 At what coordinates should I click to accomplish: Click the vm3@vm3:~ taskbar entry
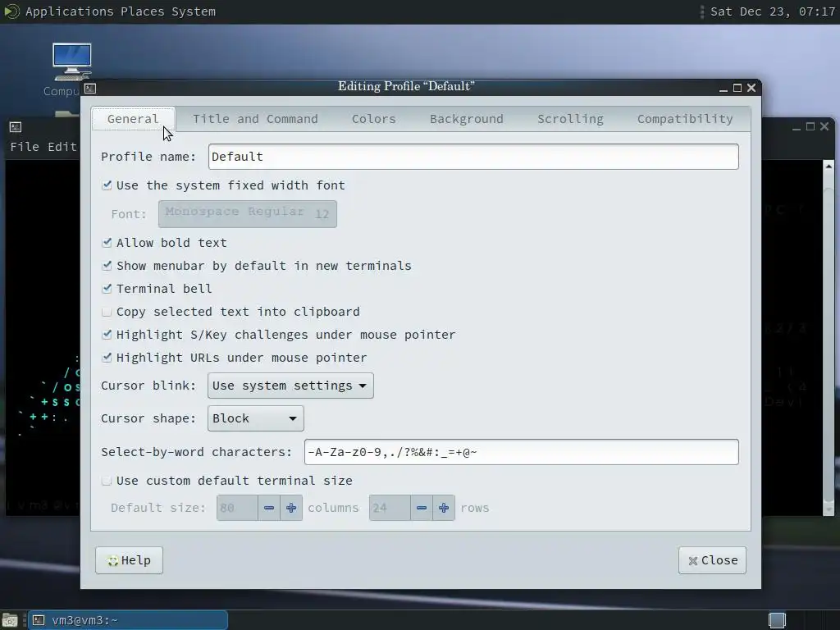tap(127, 620)
